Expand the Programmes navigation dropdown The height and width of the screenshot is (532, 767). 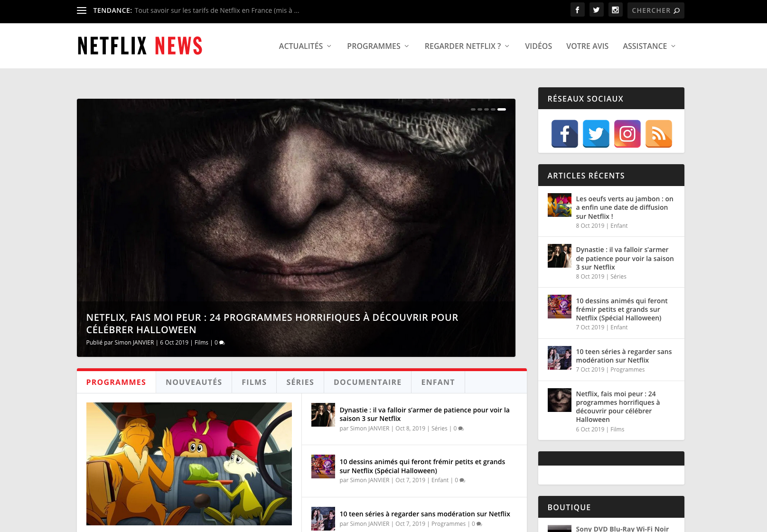click(378, 46)
